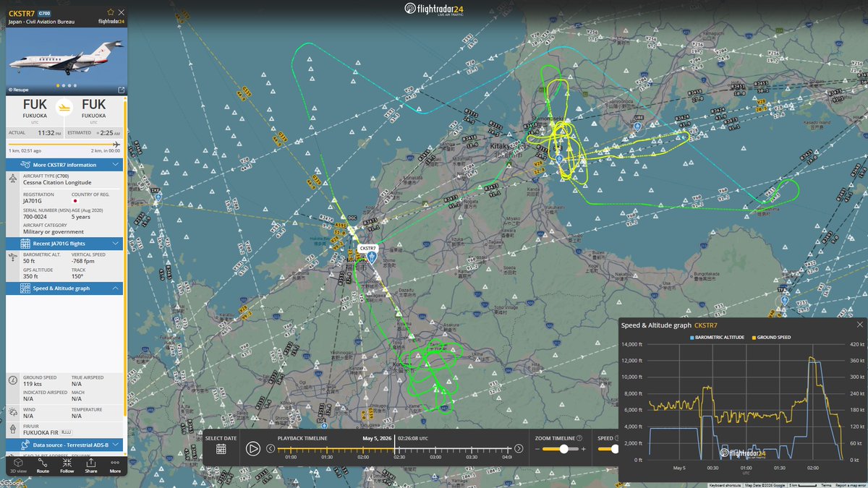Viewport: 868px width, 488px height.
Task: Decrease zoom timeline with the minus button
Action: pyautogui.click(x=536, y=449)
